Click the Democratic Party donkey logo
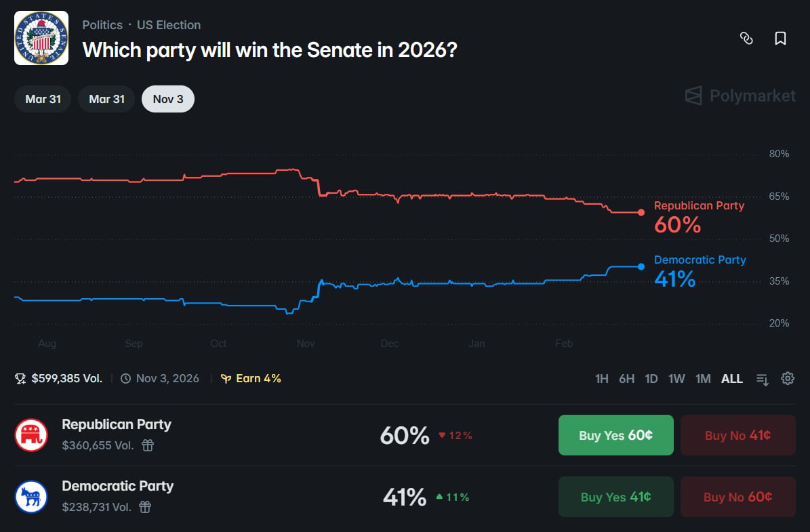The height and width of the screenshot is (532, 810). [x=31, y=496]
